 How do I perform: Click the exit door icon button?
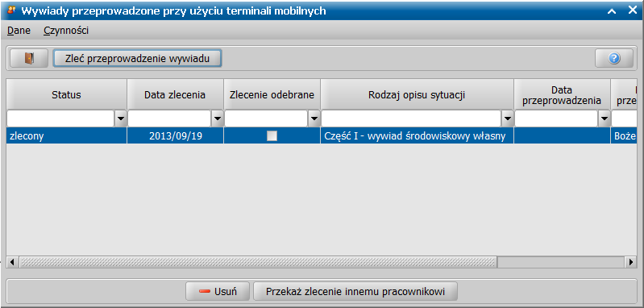point(29,59)
